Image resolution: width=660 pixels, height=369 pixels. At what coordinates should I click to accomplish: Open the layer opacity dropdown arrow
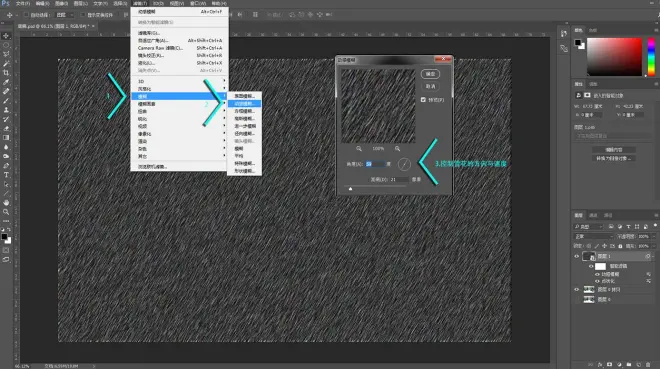[654, 236]
